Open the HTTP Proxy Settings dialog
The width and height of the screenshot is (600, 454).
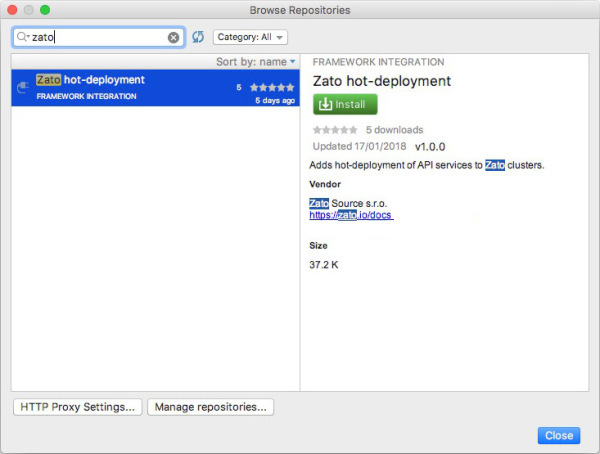coord(78,407)
